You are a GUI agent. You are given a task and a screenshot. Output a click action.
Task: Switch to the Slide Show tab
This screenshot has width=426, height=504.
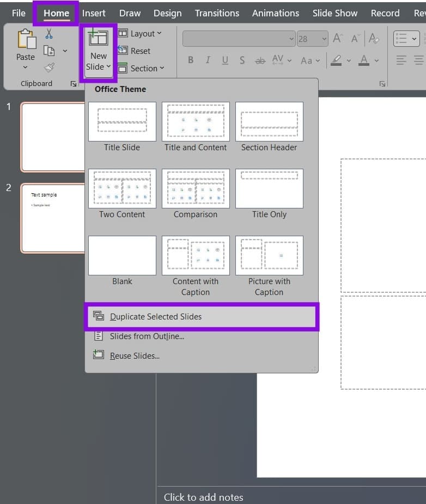tap(335, 13)
